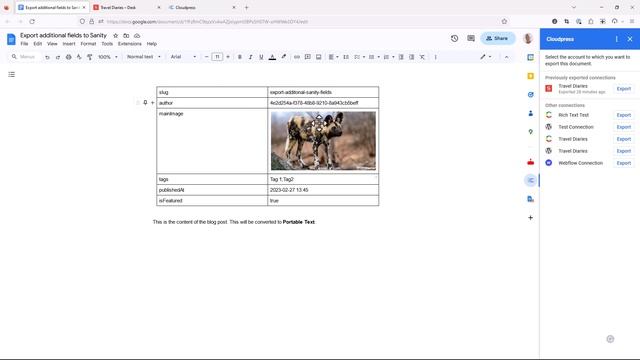Open Contacts in side panel
The height and width of the screenshot is (360, 640).
click(x=531, y=113)
